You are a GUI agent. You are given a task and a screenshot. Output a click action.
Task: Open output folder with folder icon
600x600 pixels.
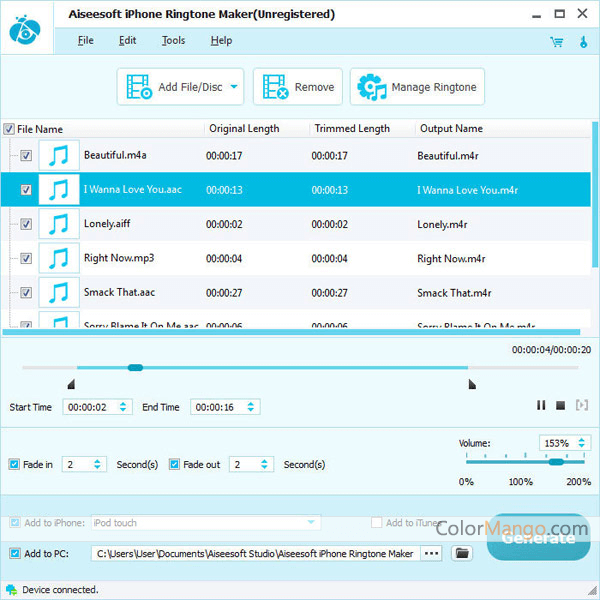click(x=462, y=553)
